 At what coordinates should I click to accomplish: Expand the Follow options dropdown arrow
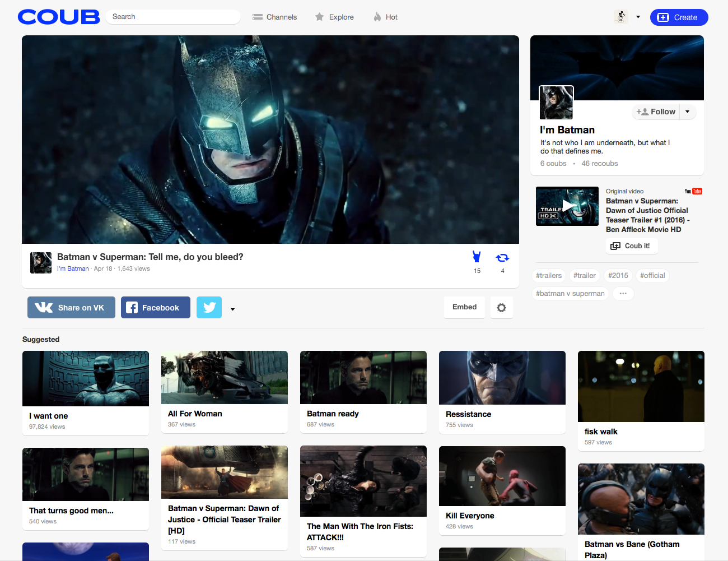click(x=688, y=112)
